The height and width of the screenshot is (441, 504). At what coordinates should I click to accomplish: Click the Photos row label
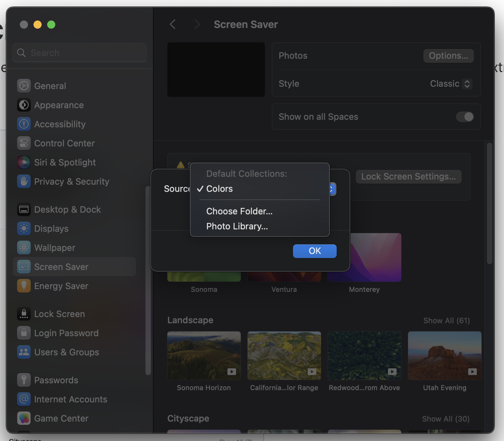click(293, 56)
